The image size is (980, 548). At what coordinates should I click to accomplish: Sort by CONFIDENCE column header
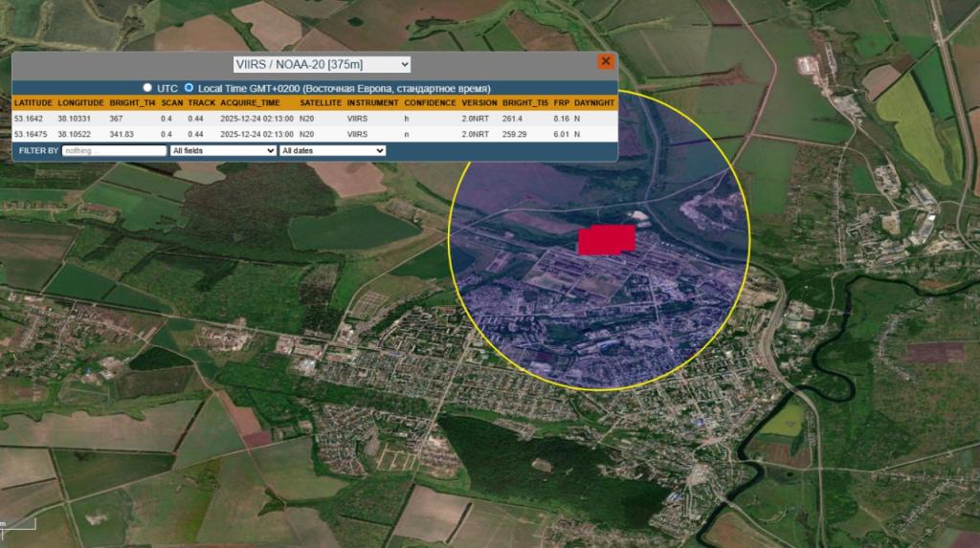pyautogui.click(x=429, y=102)
